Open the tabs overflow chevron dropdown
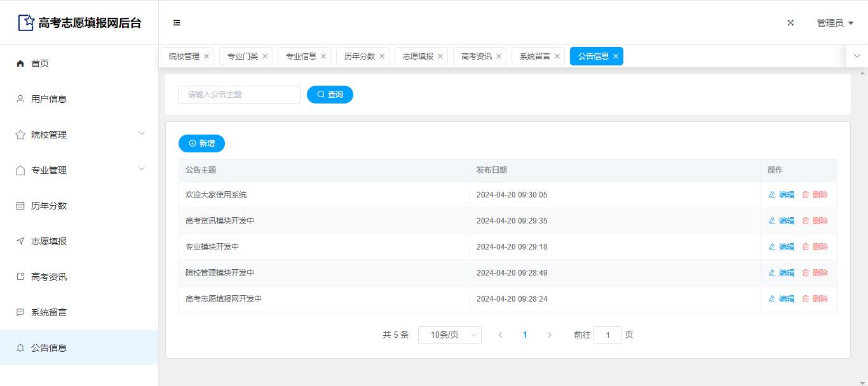This screenshot has height=386, width=868. [x=857, y=56]
